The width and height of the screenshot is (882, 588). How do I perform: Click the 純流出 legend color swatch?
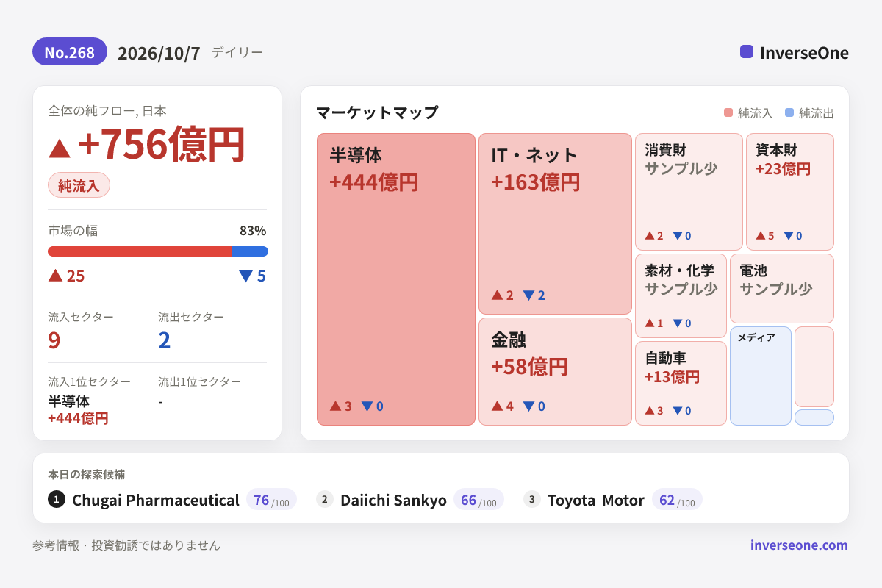pos(789,113)
